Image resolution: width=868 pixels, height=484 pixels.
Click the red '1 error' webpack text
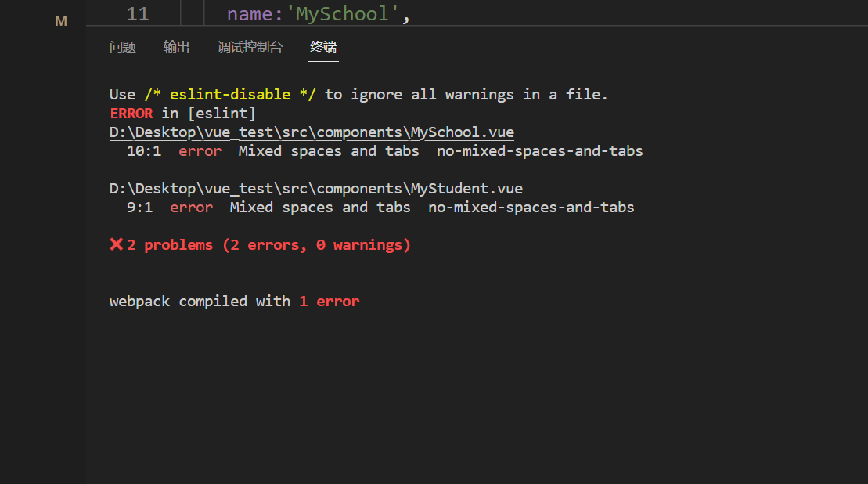pyautogui.click(x=329, y=302)
